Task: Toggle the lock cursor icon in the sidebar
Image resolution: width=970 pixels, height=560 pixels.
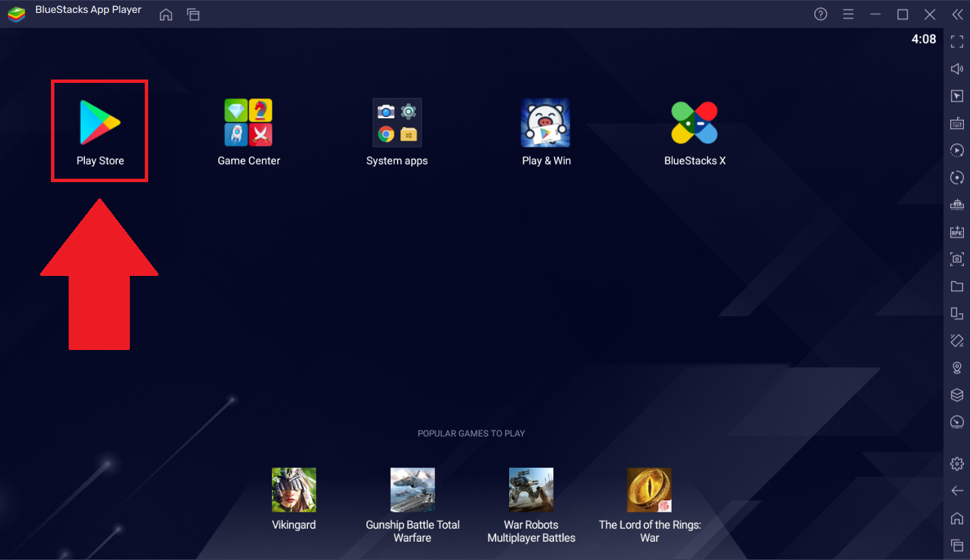Action: [x=957, y=96]
